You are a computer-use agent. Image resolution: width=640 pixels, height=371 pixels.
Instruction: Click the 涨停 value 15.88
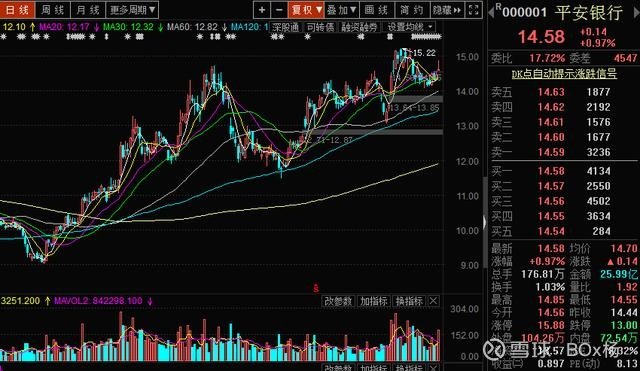[551, 325]
